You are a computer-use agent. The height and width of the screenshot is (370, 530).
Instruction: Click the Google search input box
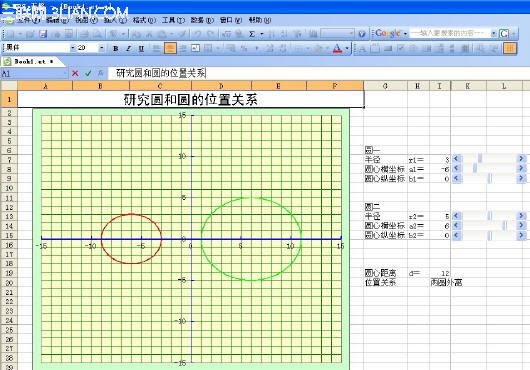[x=450, y=33]
